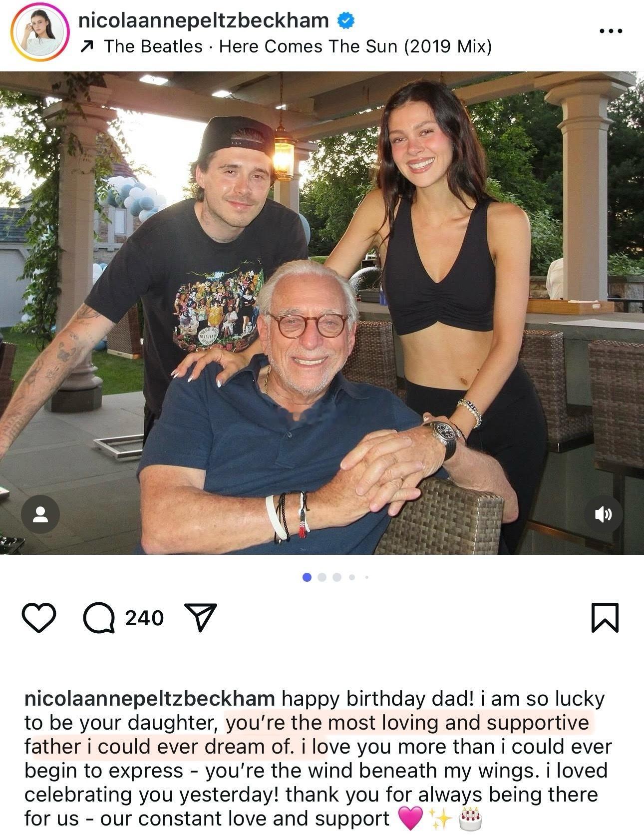The image size is (644, 836).
Task: Show tagged people via person icon
Action: pyautogui.click(x=40, y=514)
